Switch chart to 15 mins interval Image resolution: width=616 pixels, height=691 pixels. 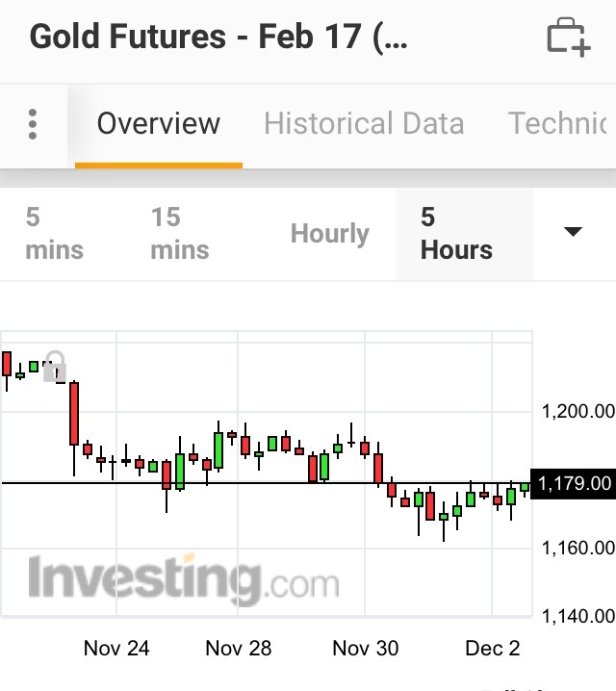point(180,234)
